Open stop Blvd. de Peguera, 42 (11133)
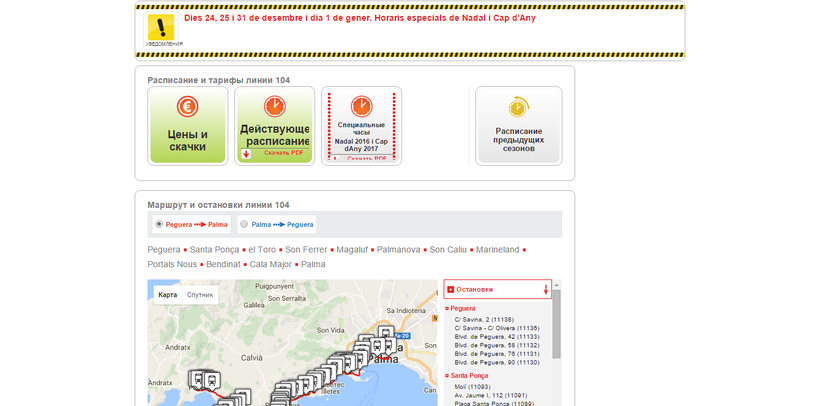This screenshot has width=820, height=406. click(x=497, y=337)
